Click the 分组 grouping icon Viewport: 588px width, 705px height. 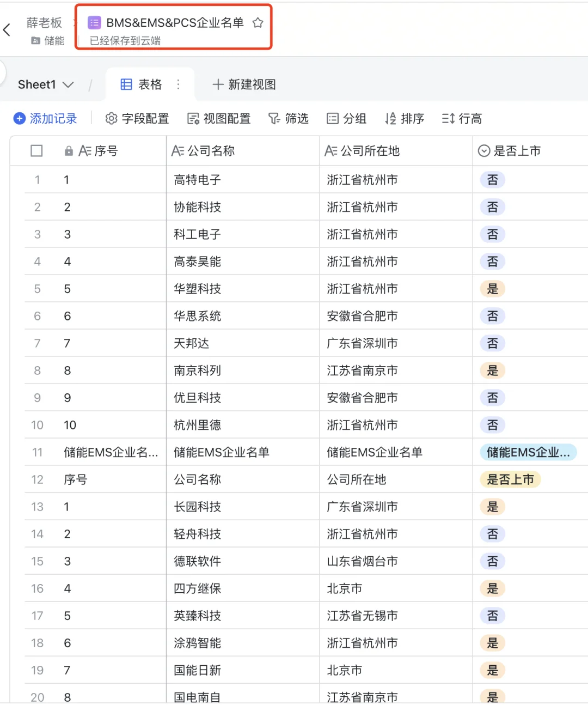pyautogui.click(x=332, y=118)
